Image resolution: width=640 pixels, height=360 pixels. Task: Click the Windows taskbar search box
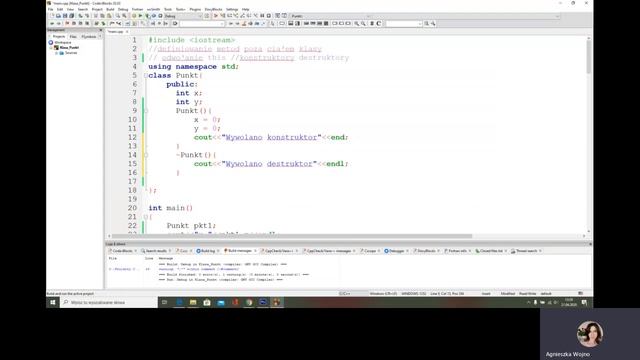(109, 302)
